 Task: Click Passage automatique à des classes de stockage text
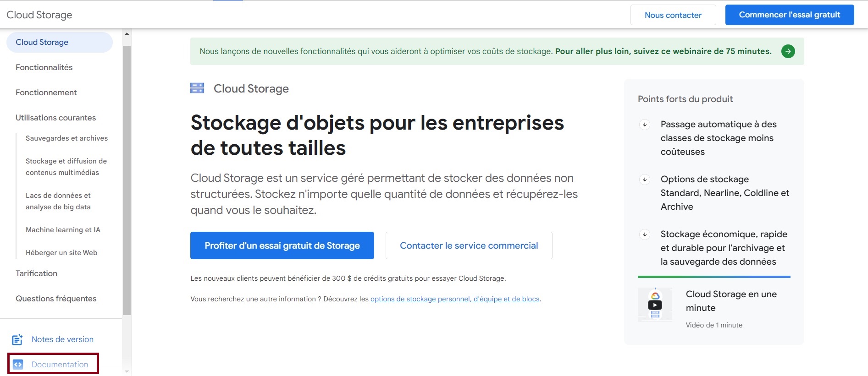click(x=719, y=138)
